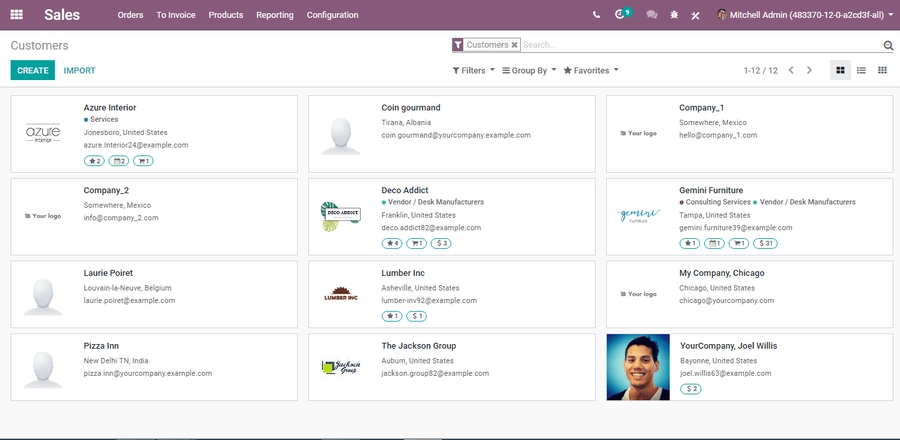The width and height of the screenshot is (900, 440).
Task: Go to previous page arrow
Action: (x=791, y=71)
